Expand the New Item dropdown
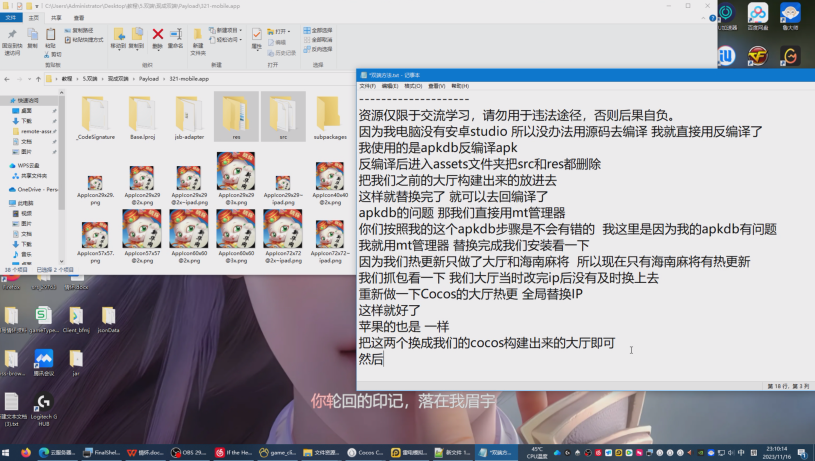 pyautogui.click(x=227, y=31)
